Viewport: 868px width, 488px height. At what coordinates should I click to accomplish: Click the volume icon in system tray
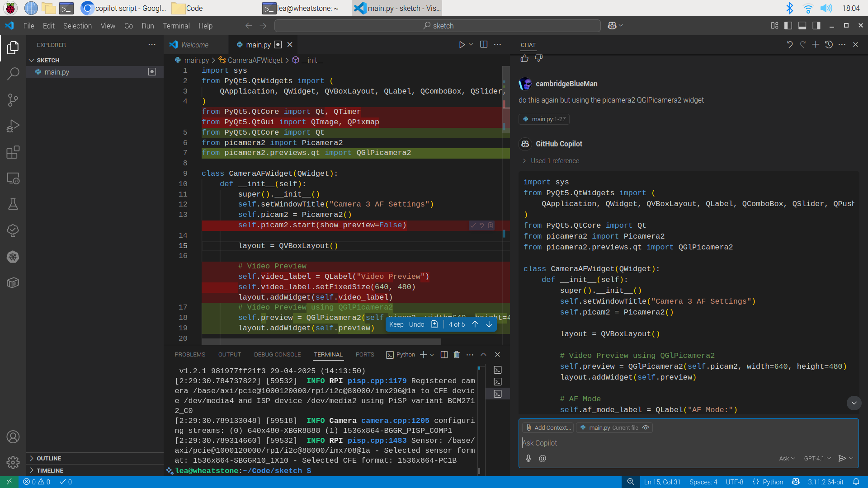coord(826,8)
